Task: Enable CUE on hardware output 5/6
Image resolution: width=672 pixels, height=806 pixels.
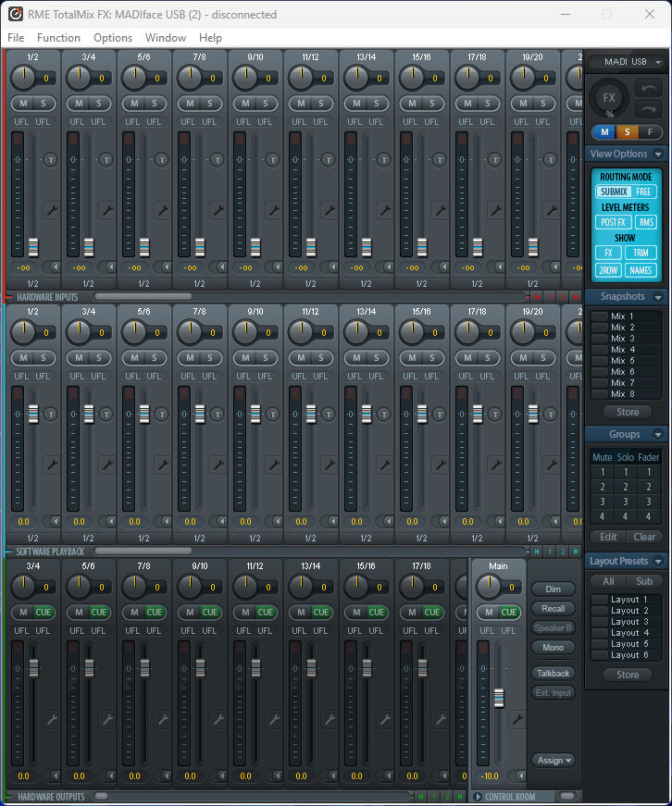Action: [98, 612]
